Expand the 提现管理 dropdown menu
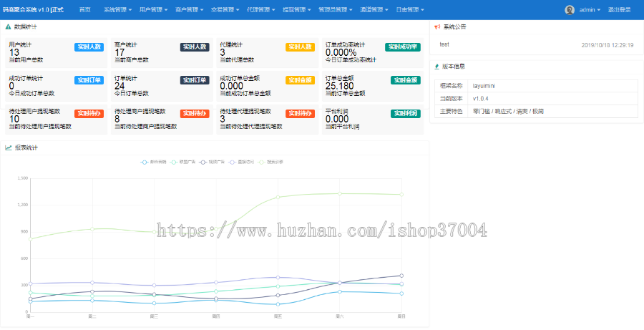The width and height of the screenshot is (644, 330). click(297, 10)
